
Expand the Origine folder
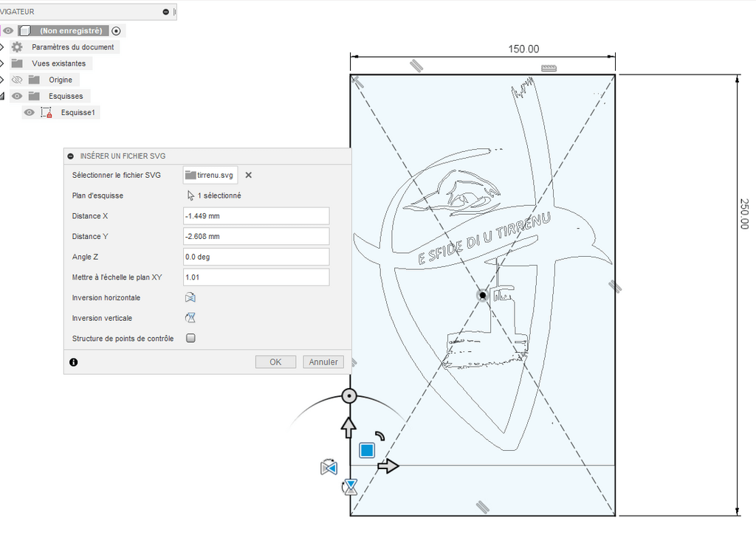pyautogui.click(x=2, y=80)
